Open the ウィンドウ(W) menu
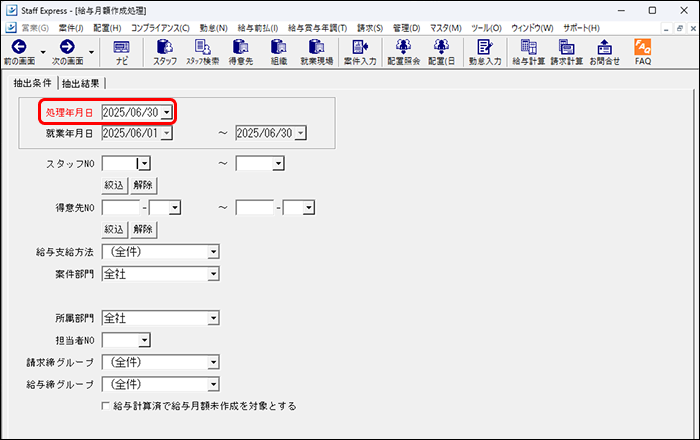Image resolution: width=700 pixels, height=440 pixels. (x=532, y=28)
